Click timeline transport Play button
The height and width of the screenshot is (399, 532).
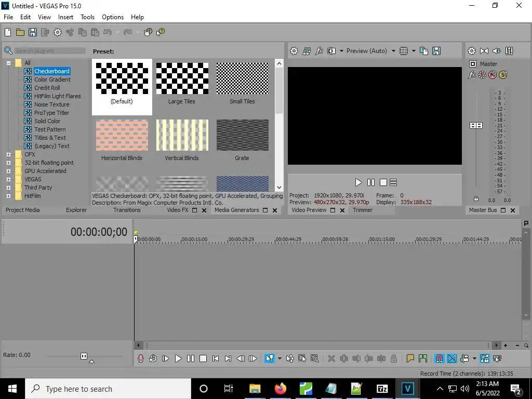[x=178, y=358]
